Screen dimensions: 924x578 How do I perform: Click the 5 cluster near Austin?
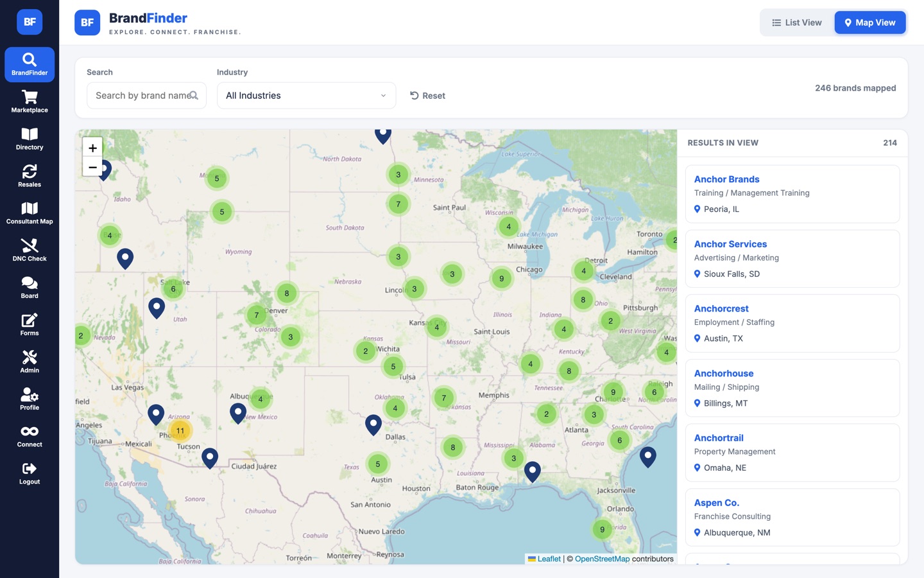tap(378, 464)
